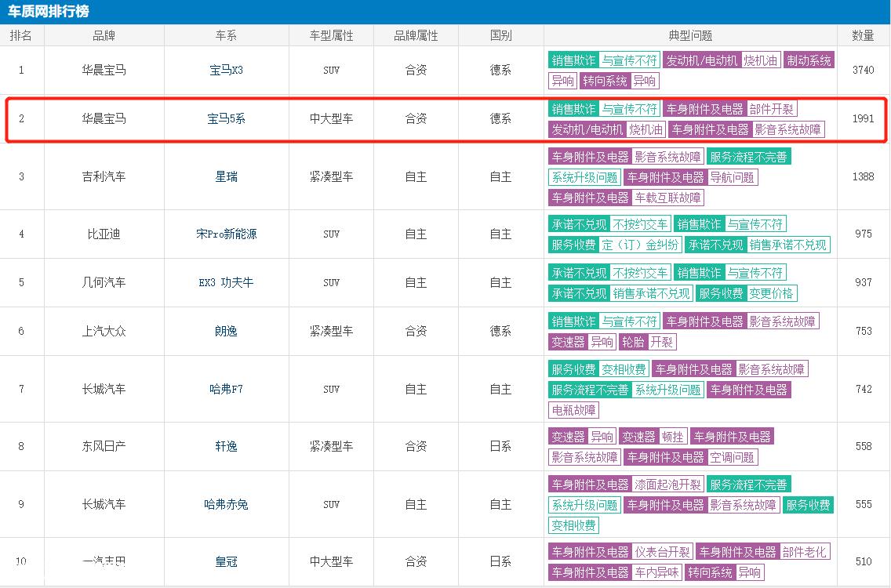Click 德系 in 朗逸 row
891x588 pixels.
(500, 331)
